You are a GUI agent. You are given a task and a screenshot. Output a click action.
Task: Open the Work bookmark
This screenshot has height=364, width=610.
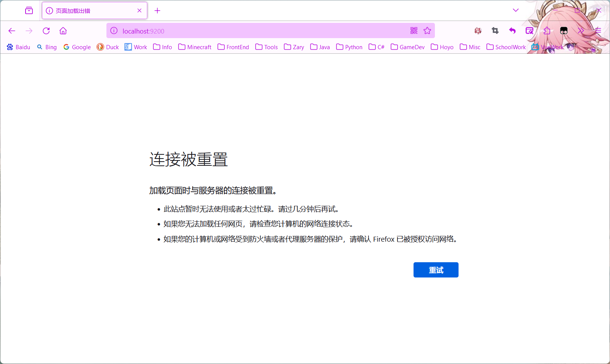point(136,47)
